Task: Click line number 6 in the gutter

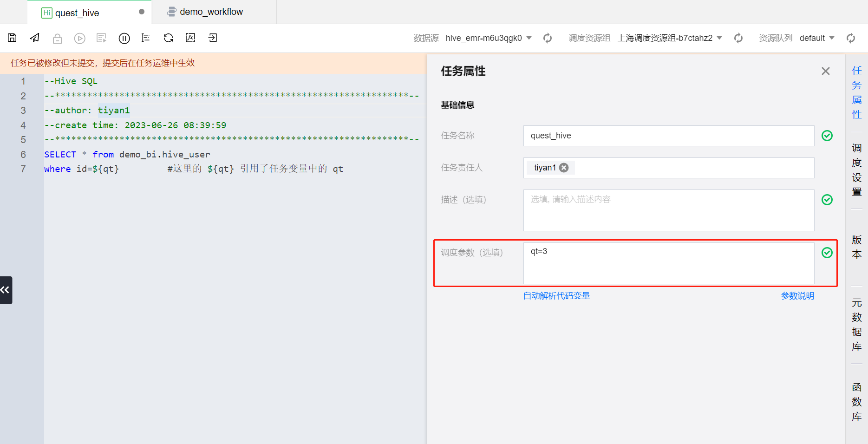Action: (23, 155)
